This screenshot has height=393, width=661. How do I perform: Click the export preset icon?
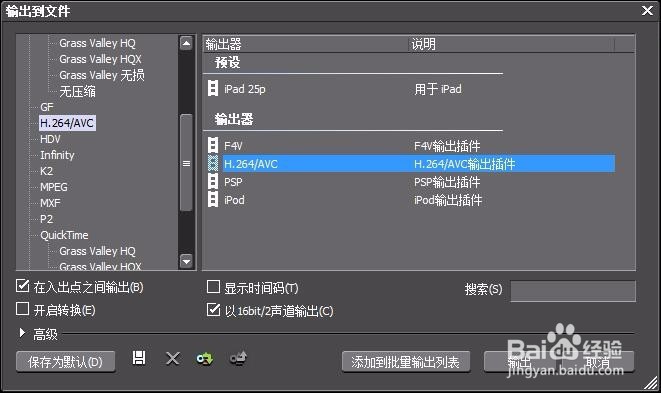tap(238, 359)
